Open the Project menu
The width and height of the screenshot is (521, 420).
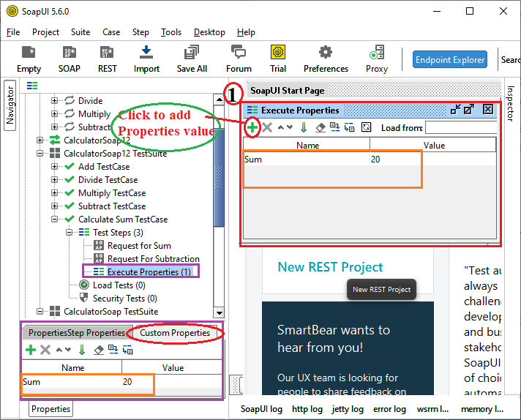[45, 32]
